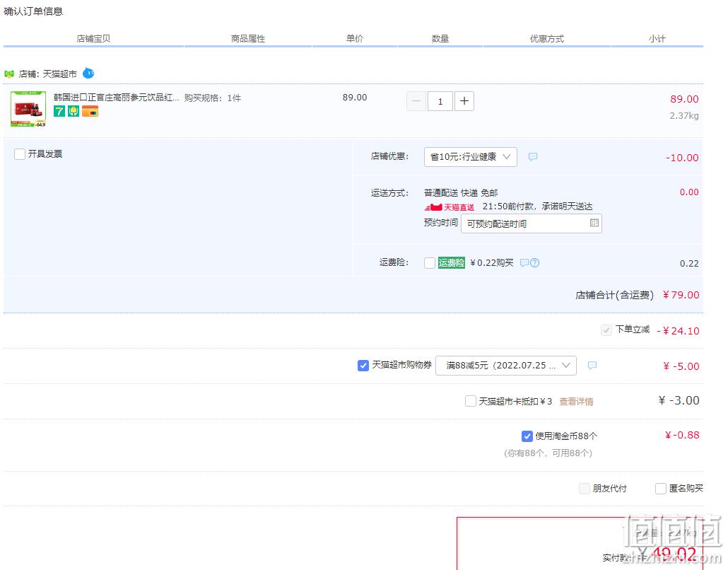Click the green 7-day return badge
Viewport: 728px width, 570px height.
(x=59, y=112)
